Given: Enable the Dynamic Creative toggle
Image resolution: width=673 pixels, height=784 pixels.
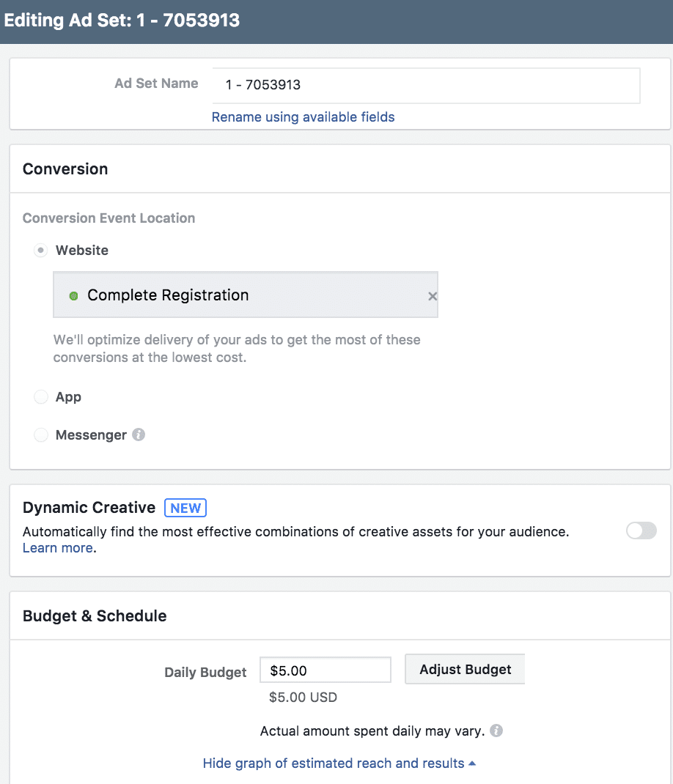Looking at the screenshot, I should (641, 530).
